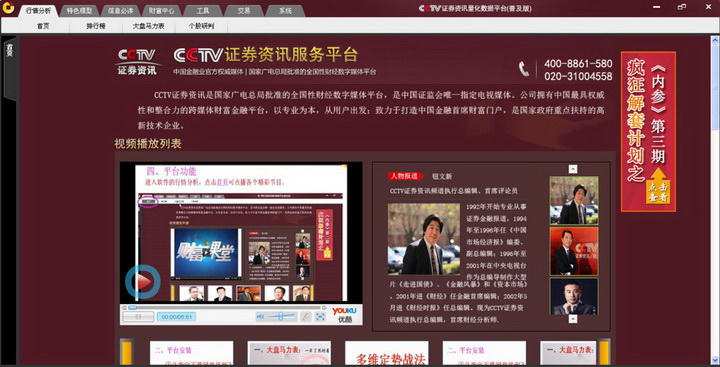Click the Youku 优酷 logo
The height and width of the screenshot is (367, 720).
(x=344, y=315)
